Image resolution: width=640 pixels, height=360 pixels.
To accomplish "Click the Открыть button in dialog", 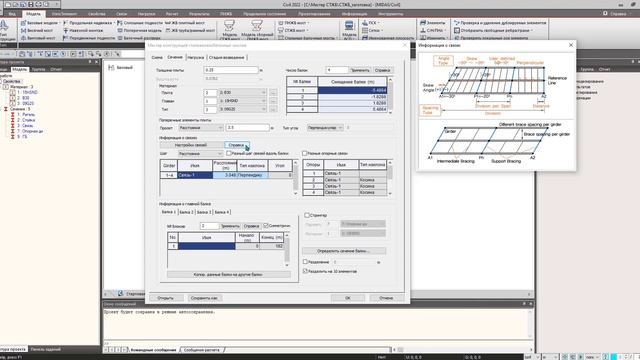I will click(x=165, y=298).
